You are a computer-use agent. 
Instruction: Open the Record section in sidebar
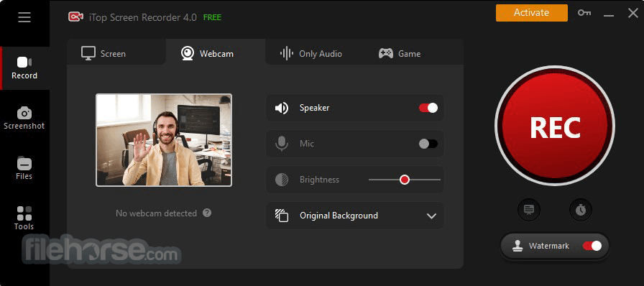pyautogui.click(x=24, y=68)
